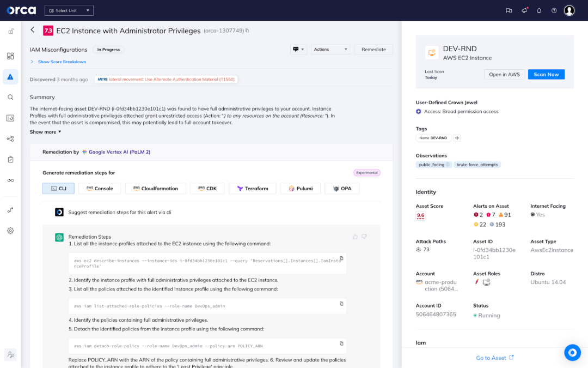Click the brute-force_attempts observation tag
Viewport: 588px width, 368px height.
477,165
